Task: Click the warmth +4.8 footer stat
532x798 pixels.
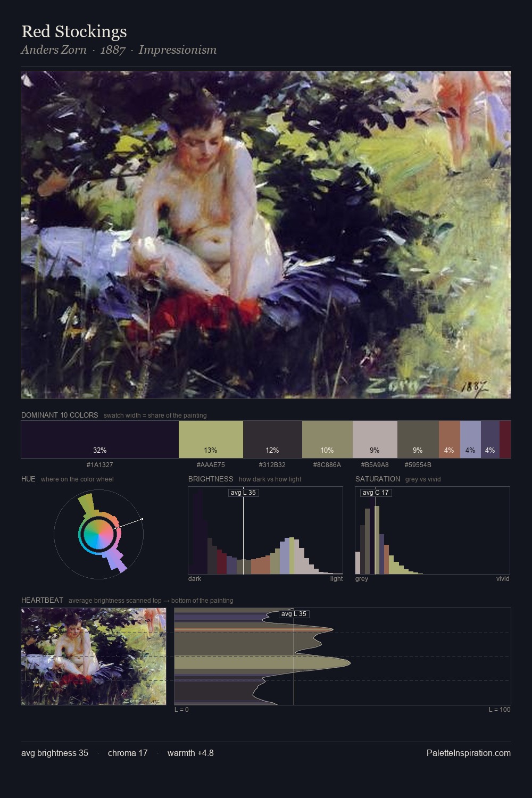Action: click(190, 753)
